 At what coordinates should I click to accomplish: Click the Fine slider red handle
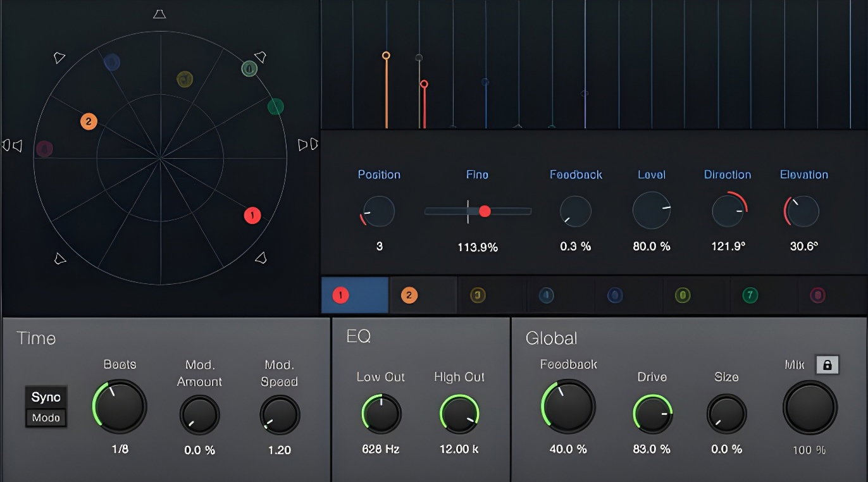click(485, 211)
